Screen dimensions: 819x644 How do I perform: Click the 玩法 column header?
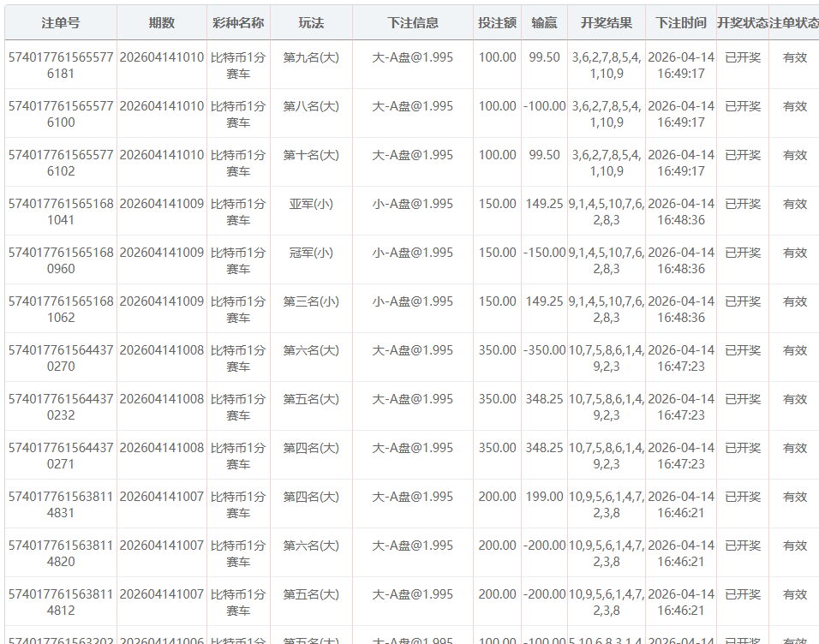[311, 23]
